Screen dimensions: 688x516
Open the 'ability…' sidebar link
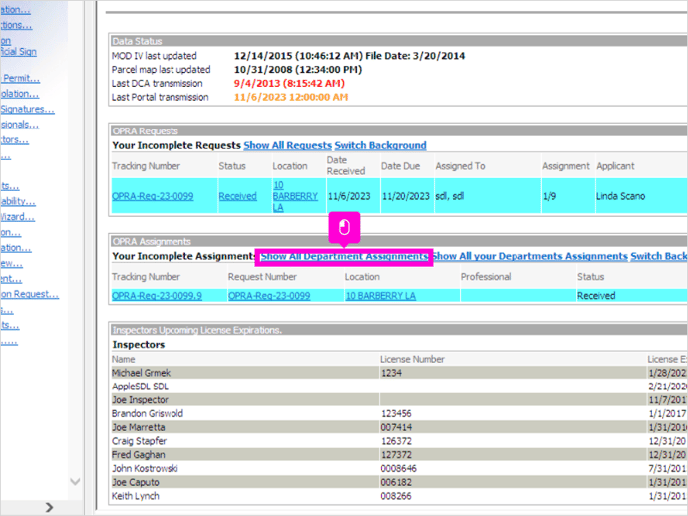[x=18, y=201]
